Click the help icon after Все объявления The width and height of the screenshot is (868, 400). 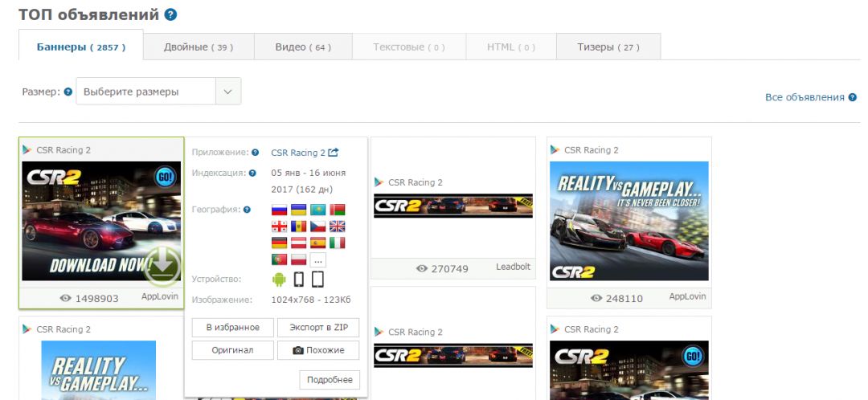click(x=853, y=97)
